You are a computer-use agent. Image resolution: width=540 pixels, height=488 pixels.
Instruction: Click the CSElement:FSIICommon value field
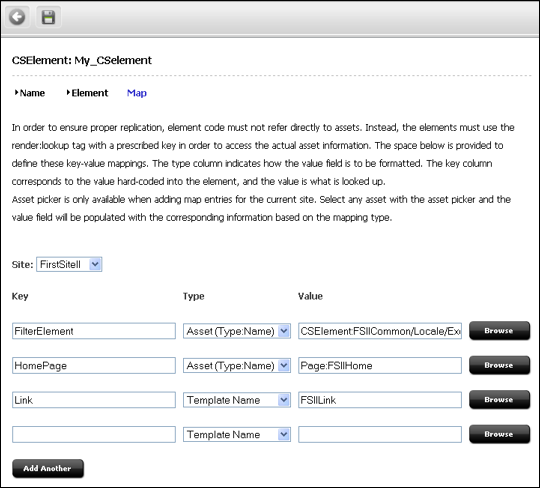coord(380,331)
